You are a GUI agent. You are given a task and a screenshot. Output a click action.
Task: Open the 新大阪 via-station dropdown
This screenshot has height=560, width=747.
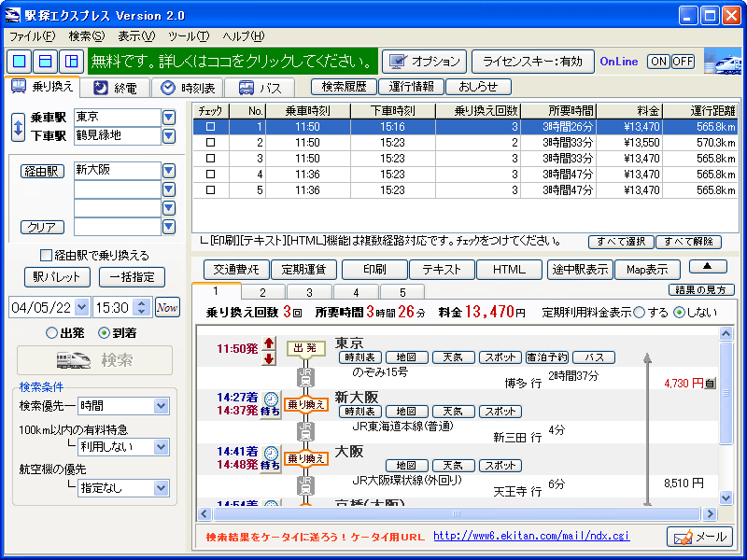[x=169, y=171]
